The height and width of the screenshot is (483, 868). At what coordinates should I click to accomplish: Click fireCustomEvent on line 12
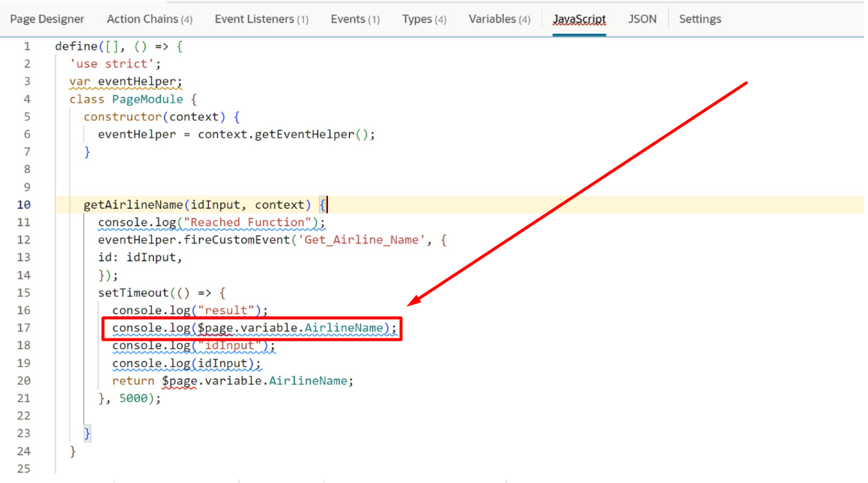[237, 240]
